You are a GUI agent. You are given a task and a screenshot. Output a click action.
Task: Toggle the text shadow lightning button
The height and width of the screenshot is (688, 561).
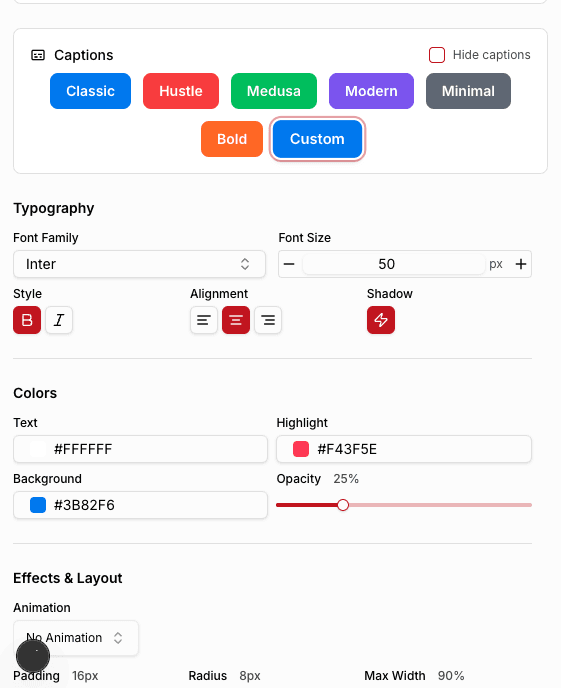[381, 320]
